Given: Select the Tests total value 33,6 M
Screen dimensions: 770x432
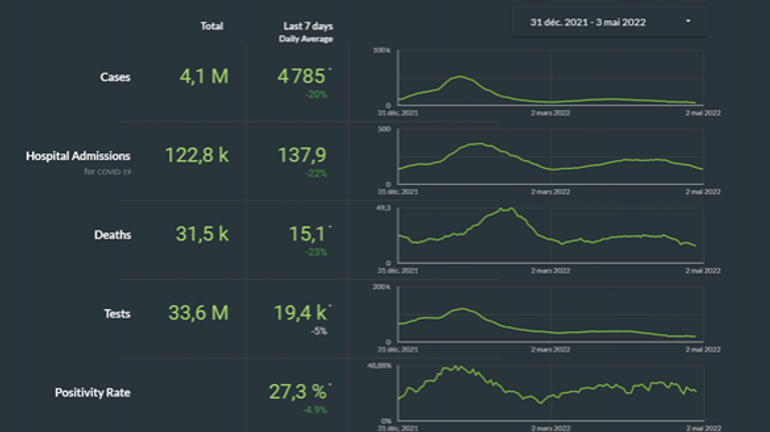Looking at the screenshot, I should click(198, 313).
